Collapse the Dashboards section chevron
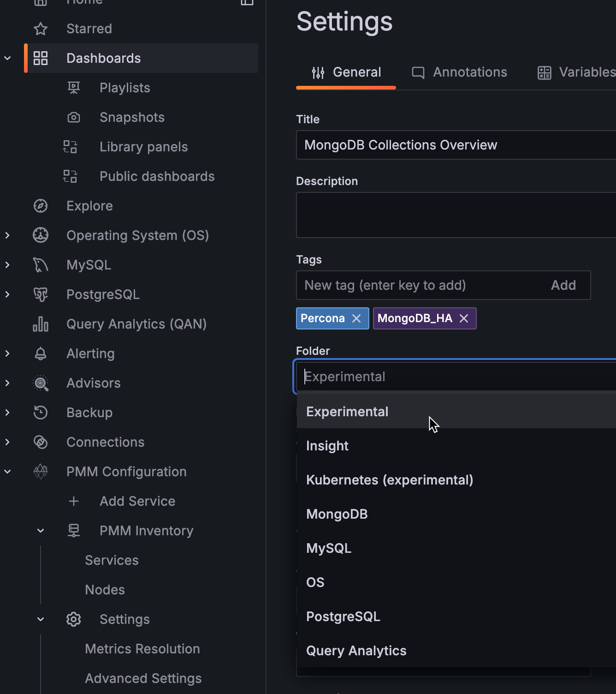The height and width of the screenshot is (694, 616). point(7,58)
